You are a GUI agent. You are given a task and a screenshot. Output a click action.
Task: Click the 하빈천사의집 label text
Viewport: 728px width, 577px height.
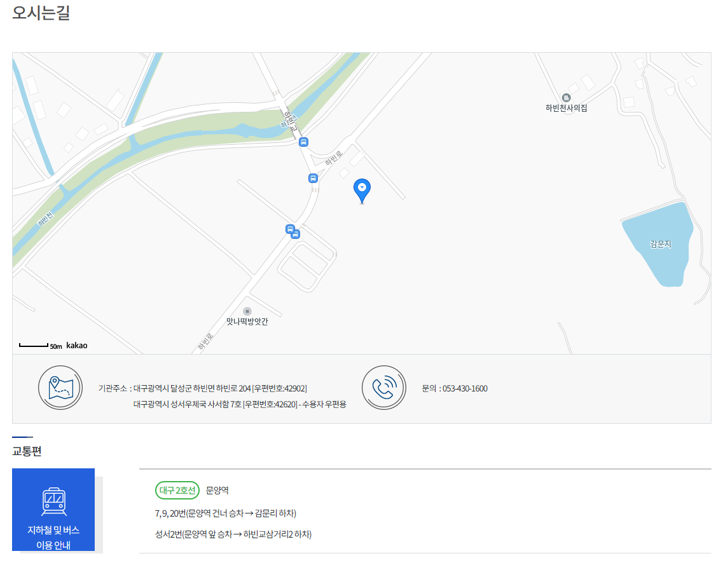pyautogui.click(x=566, y=108)
